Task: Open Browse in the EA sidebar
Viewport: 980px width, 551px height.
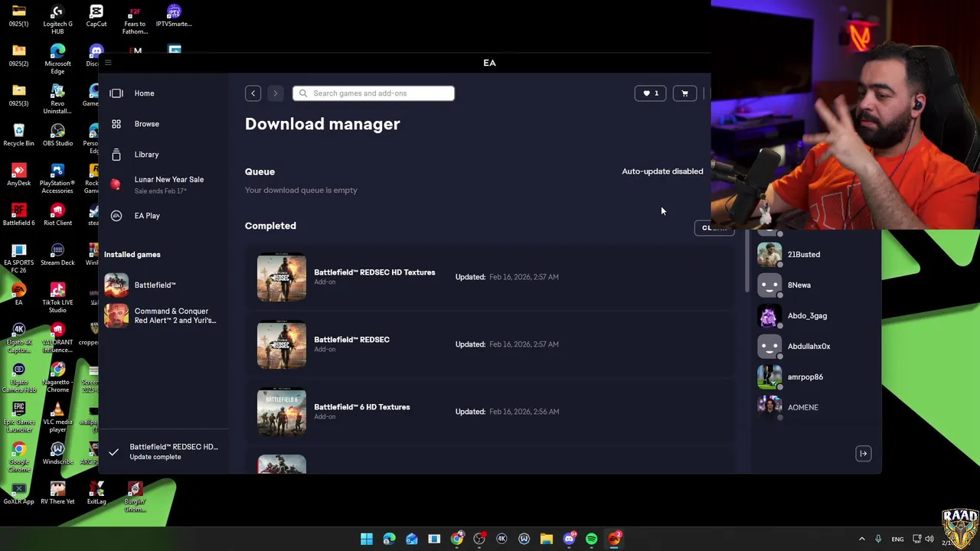Action: [x=146, y=124]
